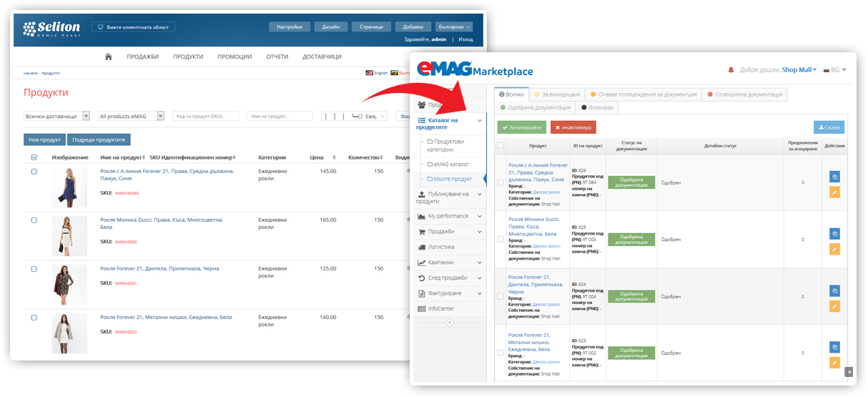
Task: Click the 'Нов продукт' button
Action: 44,139
